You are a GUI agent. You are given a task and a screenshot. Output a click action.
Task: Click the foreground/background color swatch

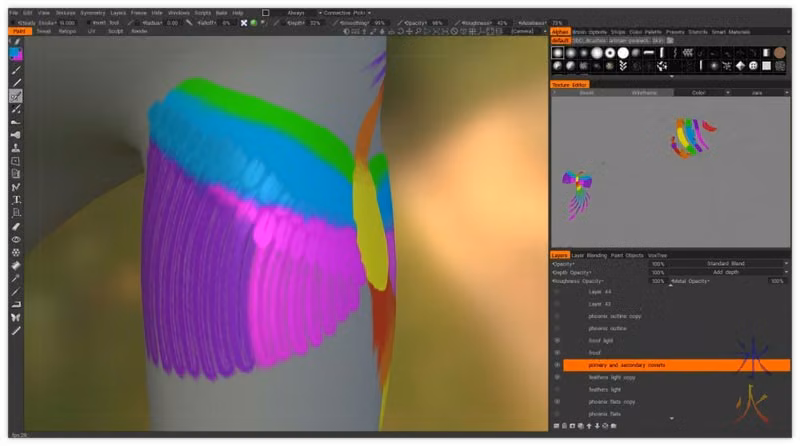point(16,54)
